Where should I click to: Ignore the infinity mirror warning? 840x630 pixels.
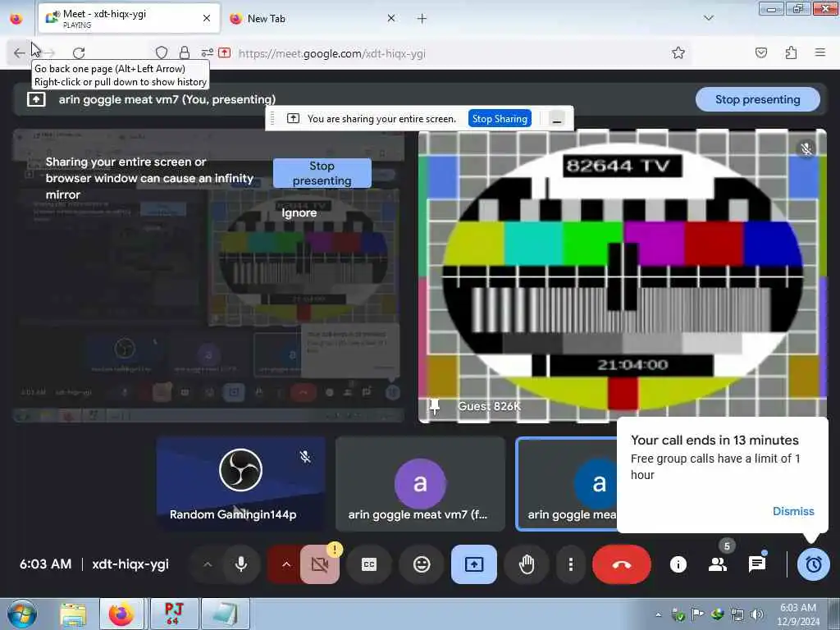(x=299, y=212)
